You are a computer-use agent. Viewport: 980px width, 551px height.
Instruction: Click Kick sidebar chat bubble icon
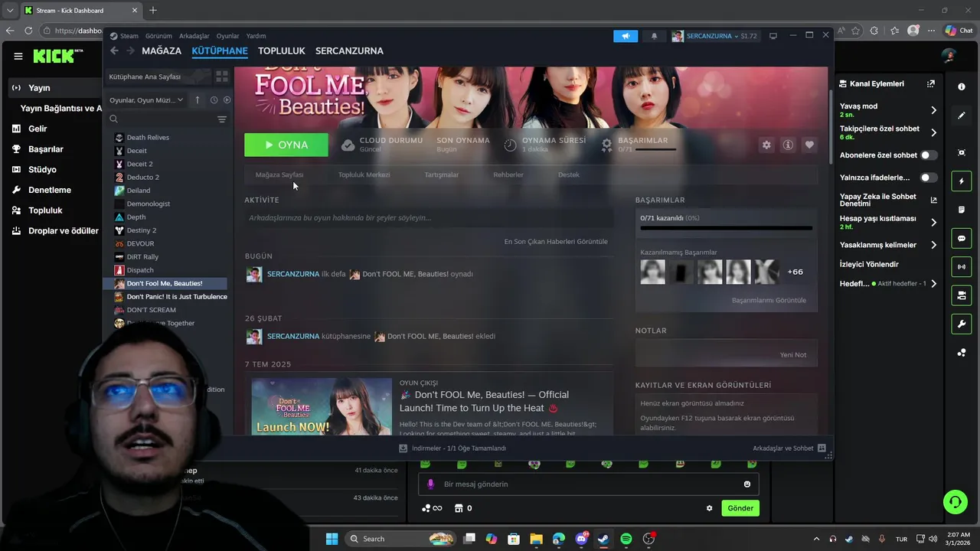click(x=962, y=239)
